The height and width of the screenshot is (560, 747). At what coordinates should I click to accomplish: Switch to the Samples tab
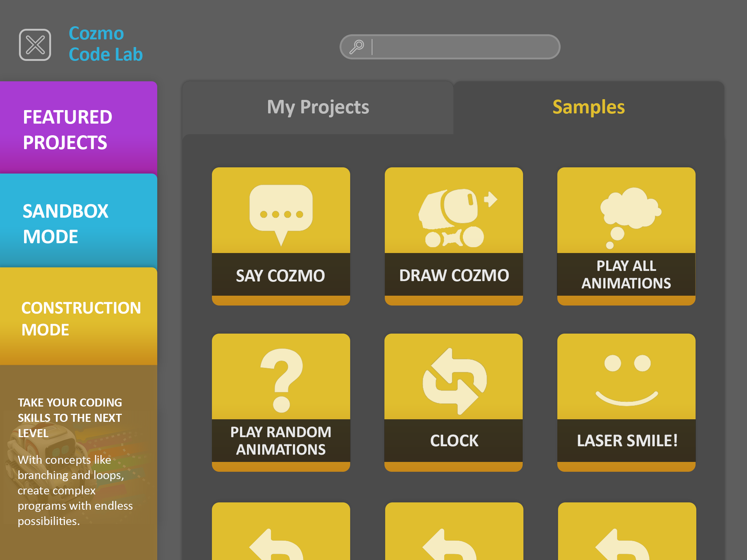coord(588,107)
